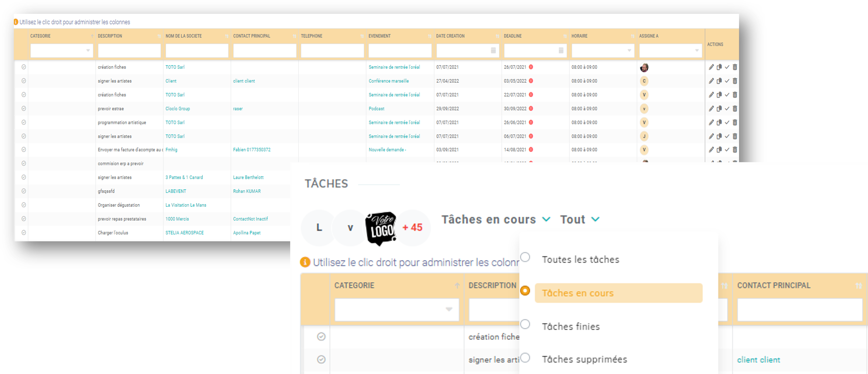Click the overdue alert beside 14/08/2021
868x374 pixels.
[531, 150]
